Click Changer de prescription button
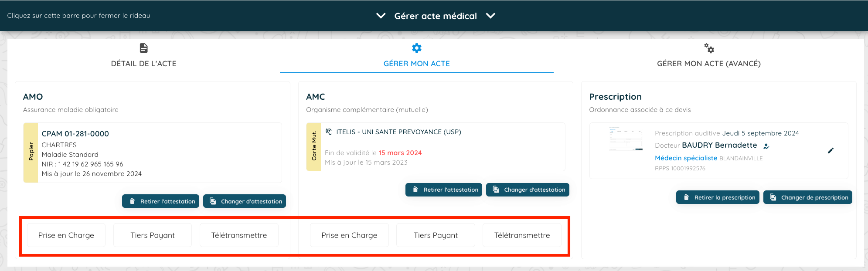The image size is (868, 271). 807,197
